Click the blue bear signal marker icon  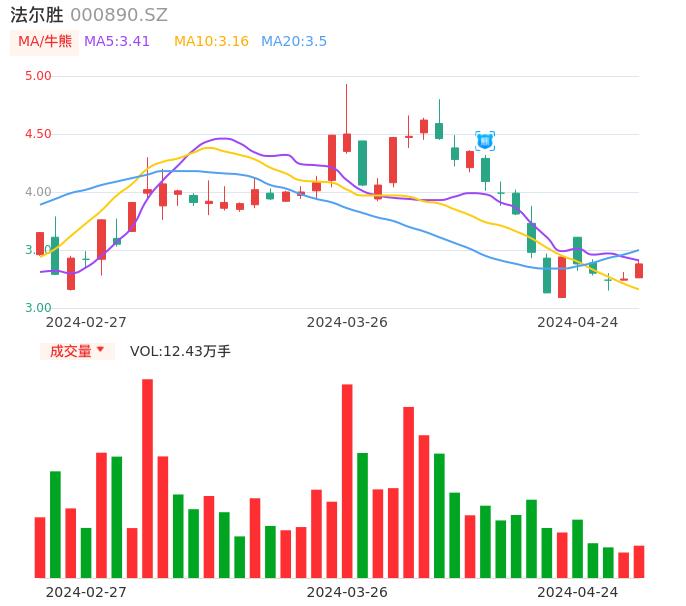[485, 141]
